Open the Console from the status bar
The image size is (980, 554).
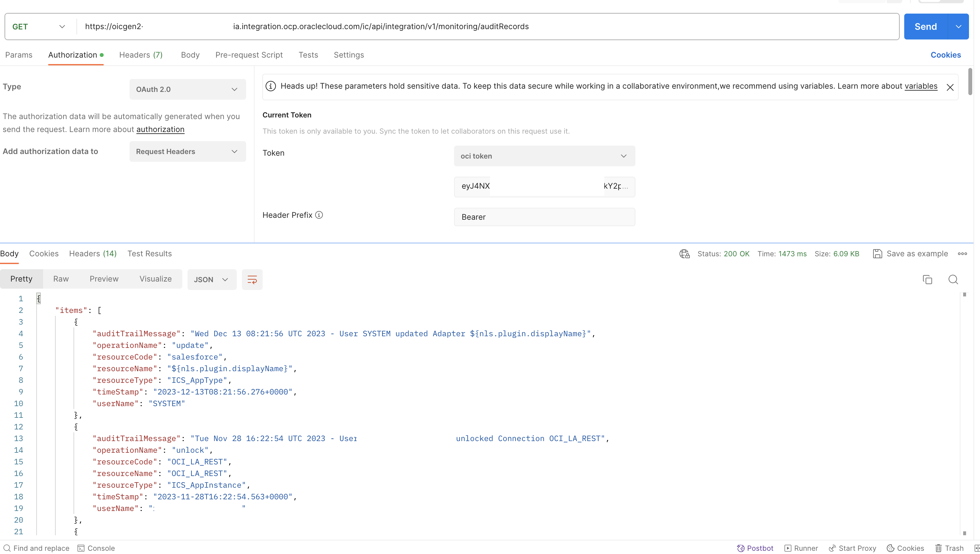coord(96,548)
